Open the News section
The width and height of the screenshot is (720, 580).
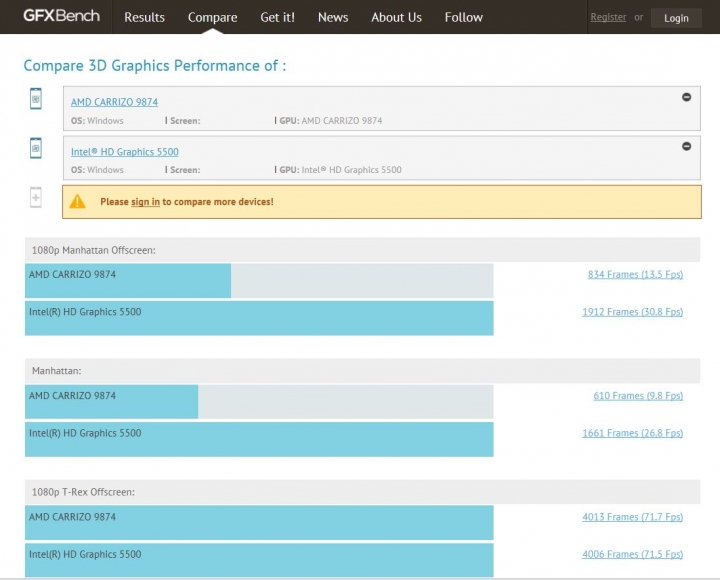[x=333, y=17]
